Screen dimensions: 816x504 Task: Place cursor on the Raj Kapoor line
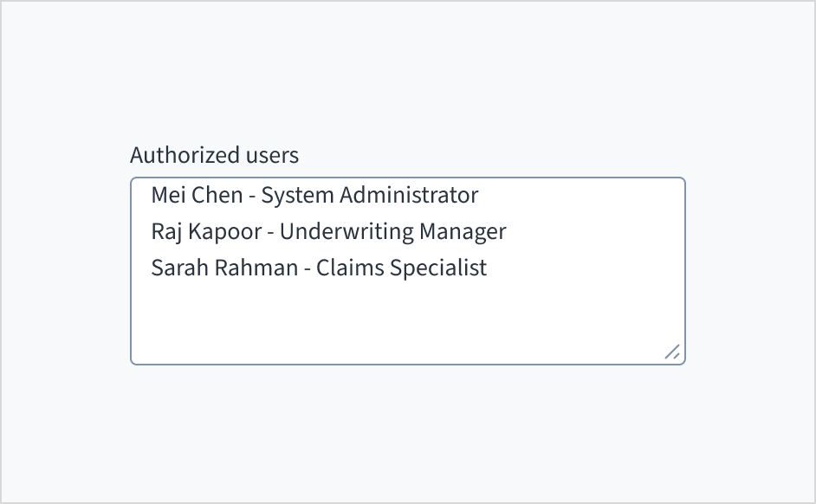[328, 231]
